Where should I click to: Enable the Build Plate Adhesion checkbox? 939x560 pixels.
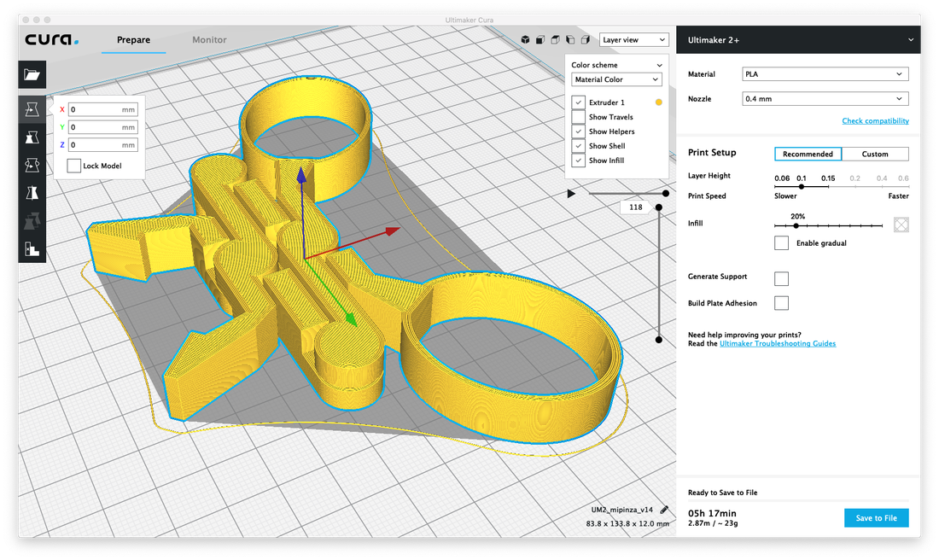click(x=781, y=303)
